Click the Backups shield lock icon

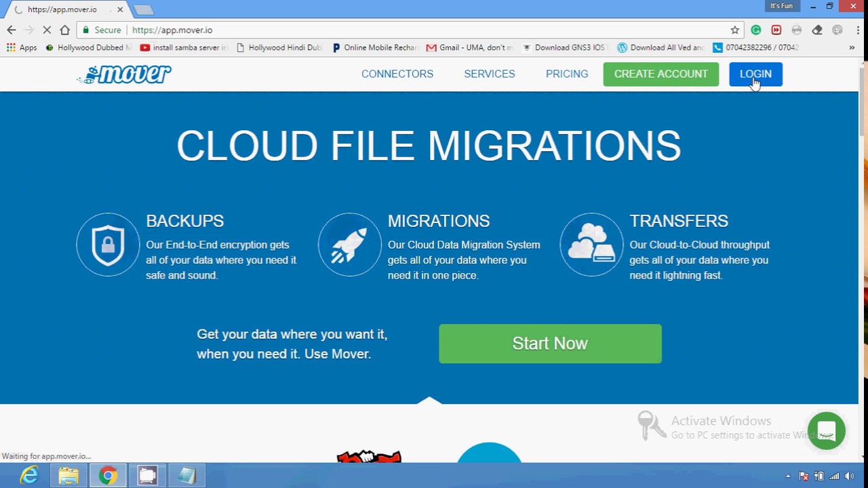(108, 245)
